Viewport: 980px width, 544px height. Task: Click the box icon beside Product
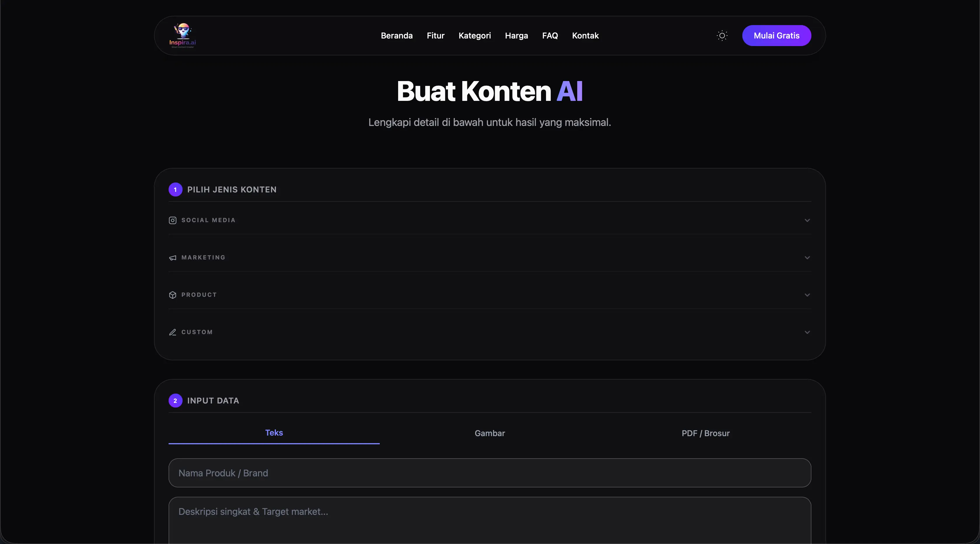click(x=172, y=295)
